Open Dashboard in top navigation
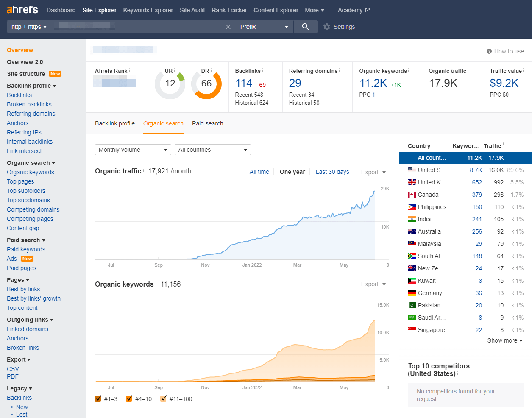Viewport: 532px width, 418px height. pyautogui.click(x=61, y=10)
